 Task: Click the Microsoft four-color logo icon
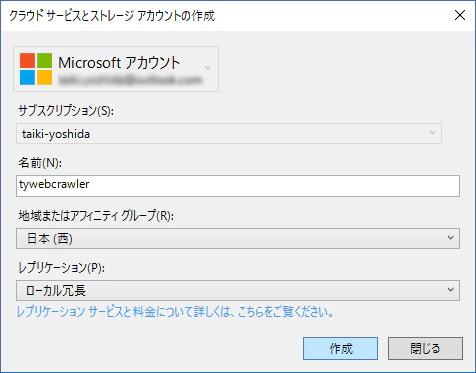pyautogui.click(x=36, y=69)
